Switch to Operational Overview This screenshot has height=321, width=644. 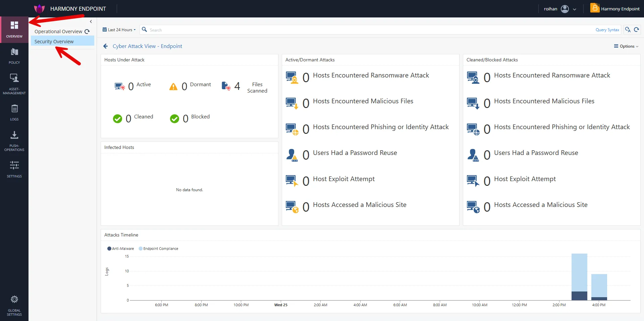pyautogui.click(x=58, y=31)
